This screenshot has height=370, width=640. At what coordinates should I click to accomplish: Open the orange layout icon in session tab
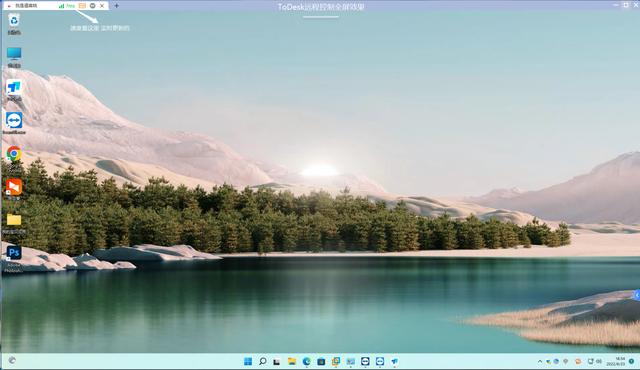click(82, 6)
